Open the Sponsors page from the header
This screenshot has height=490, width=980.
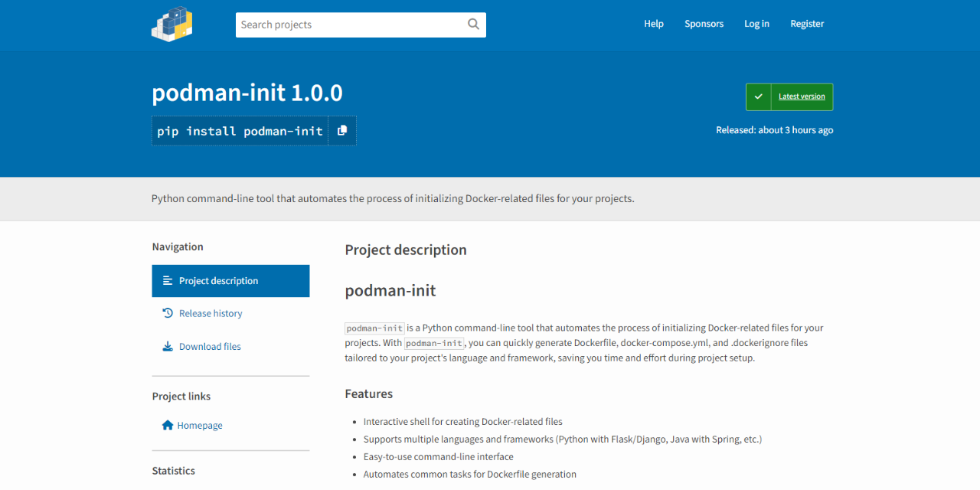pyautogui.click(x=704, y=24)
